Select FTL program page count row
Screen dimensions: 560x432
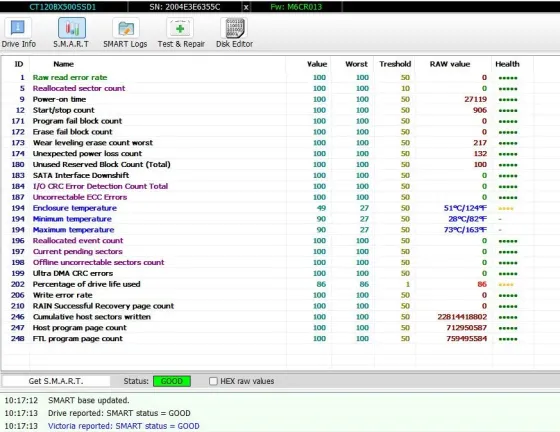point(268,339)
